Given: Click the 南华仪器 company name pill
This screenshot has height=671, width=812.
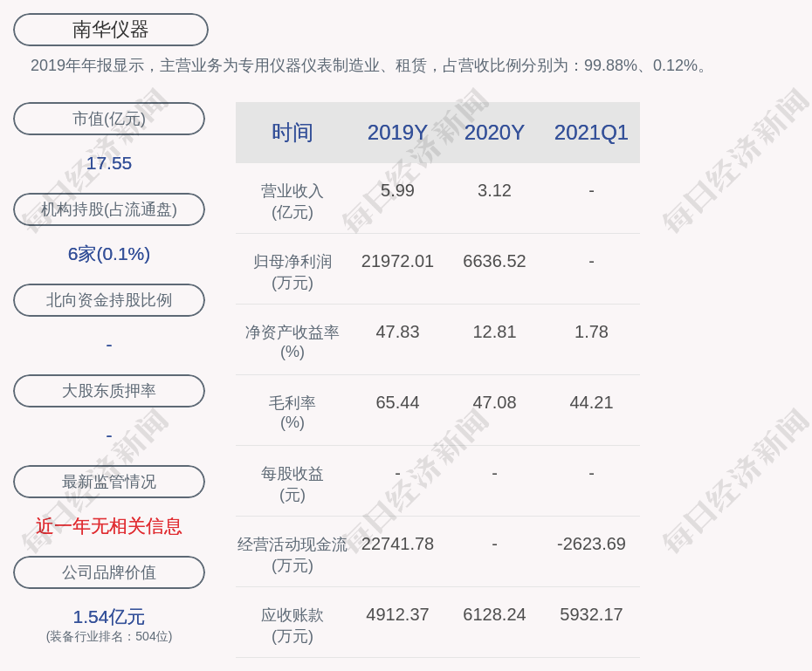Looking at the screenshot, I should 111,30.
